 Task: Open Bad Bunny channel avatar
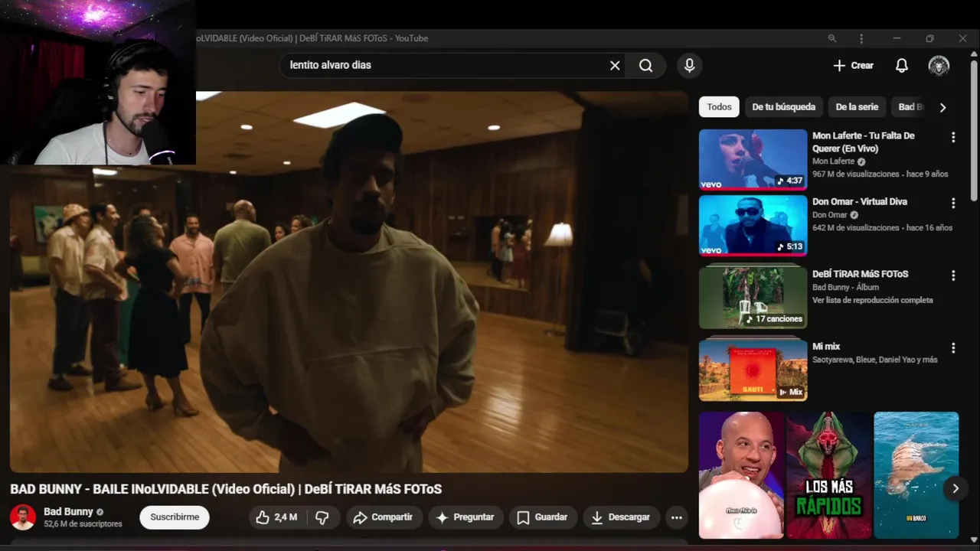[x=23, y=517]
